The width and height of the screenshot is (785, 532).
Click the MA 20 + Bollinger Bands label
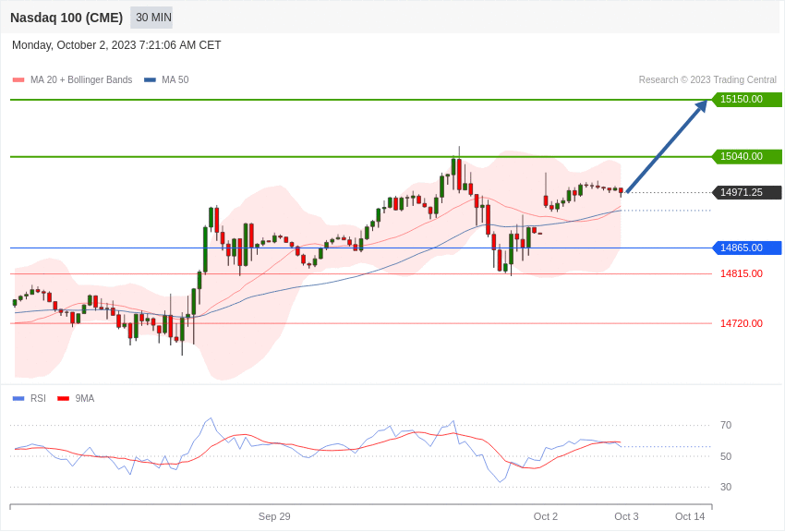pos(81,79)
